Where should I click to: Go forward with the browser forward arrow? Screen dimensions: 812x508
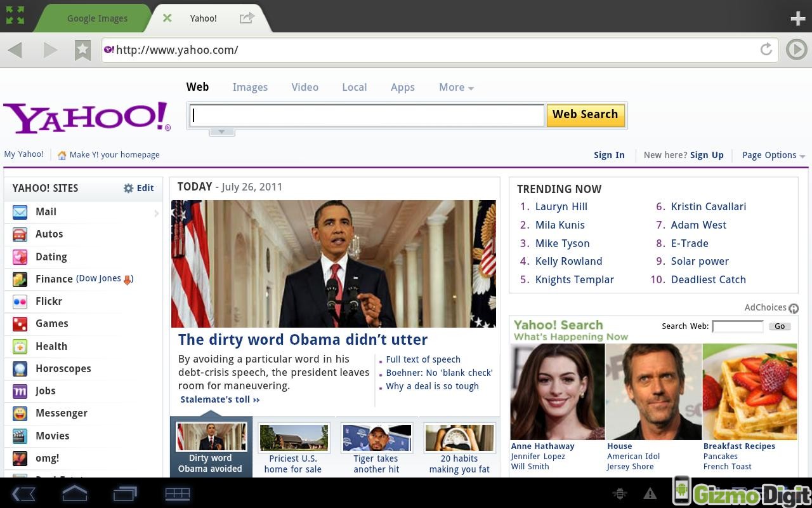tap(50, 50)
